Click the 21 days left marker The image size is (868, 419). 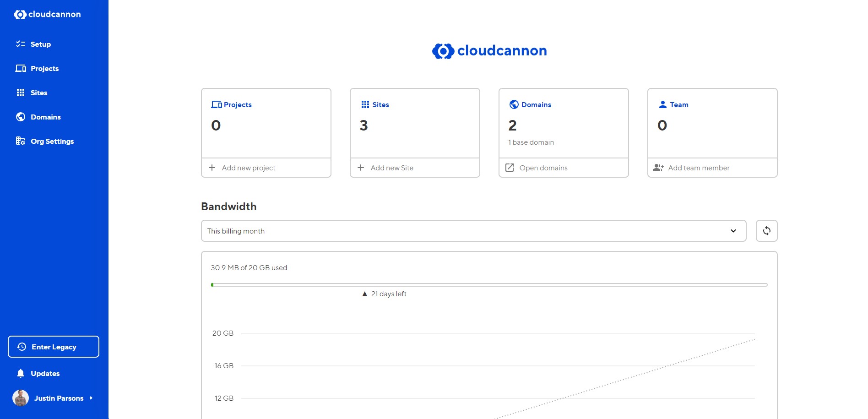384,294
